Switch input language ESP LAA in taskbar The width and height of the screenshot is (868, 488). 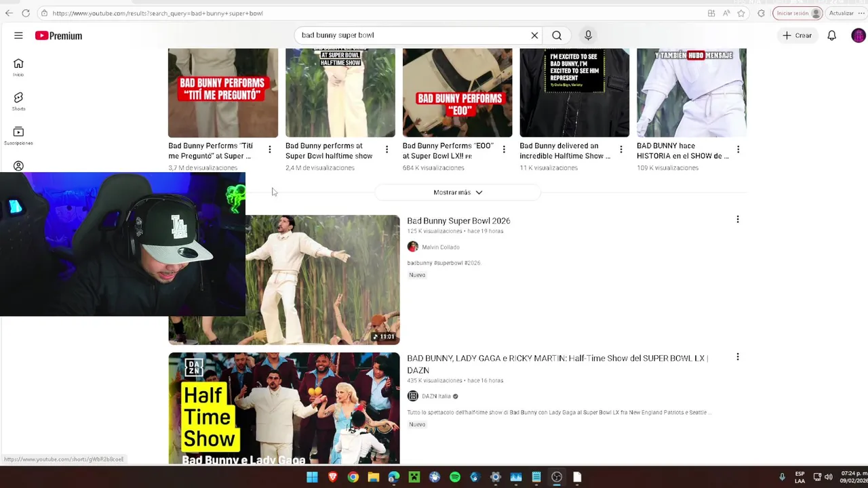pyautogui.click(x=800, y=477)
